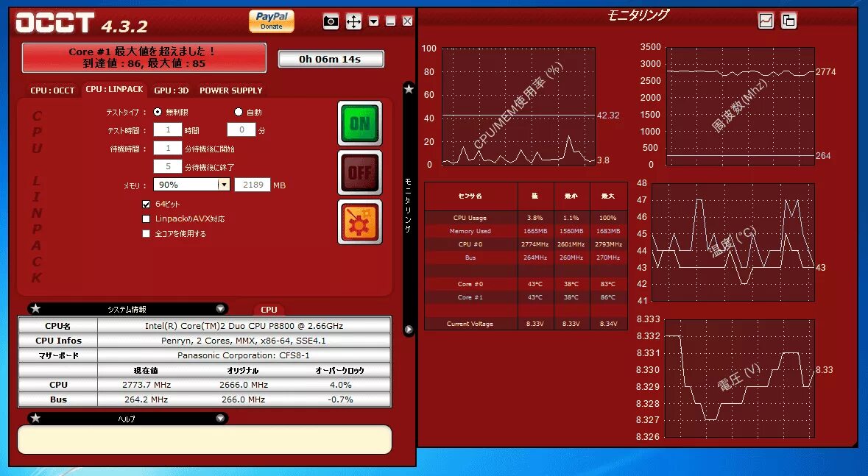Click the processor name Intel Core2 Duo P8800

[x=244, y=326]
